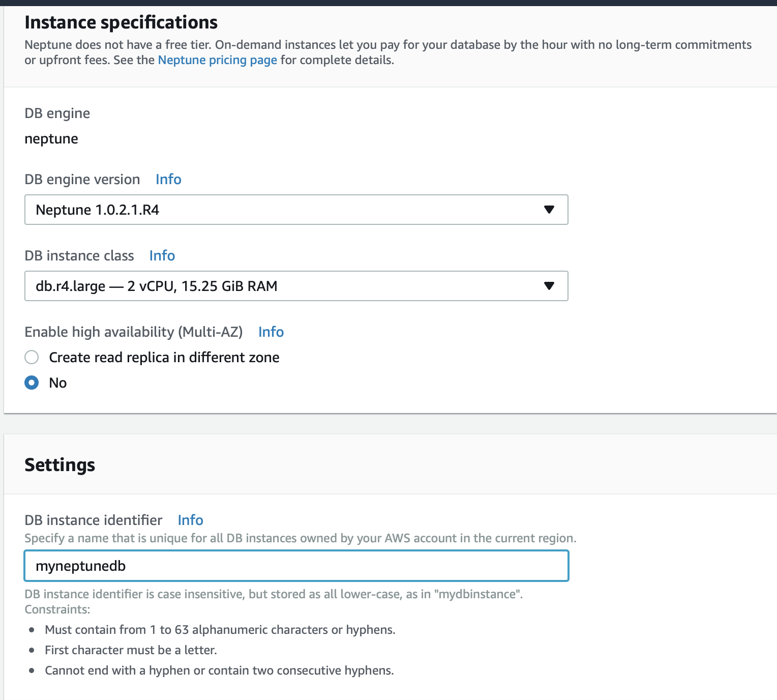This screenshot has width=777, height=700.
Task: Click 'Enable high availability (Multi-AZ)' label
Action: [134, 332]
